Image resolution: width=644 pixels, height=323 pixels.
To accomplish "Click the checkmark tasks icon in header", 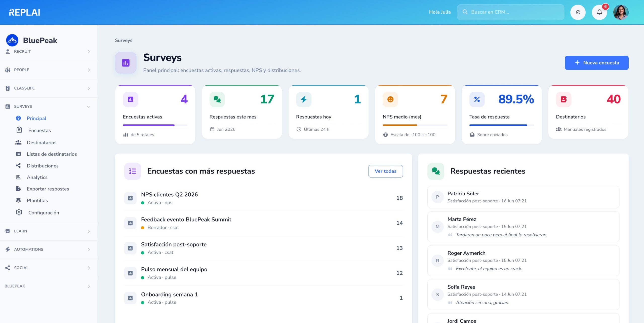I will [578, 12].
